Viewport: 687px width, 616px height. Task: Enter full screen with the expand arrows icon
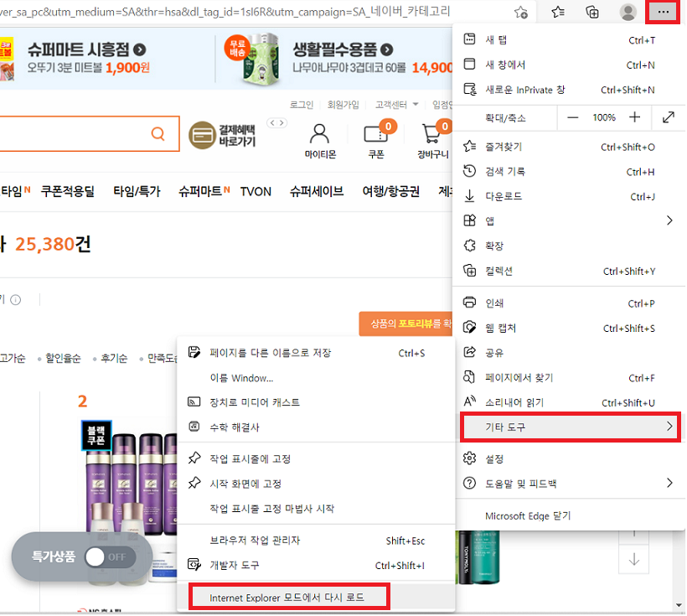[x=668, y=117]
